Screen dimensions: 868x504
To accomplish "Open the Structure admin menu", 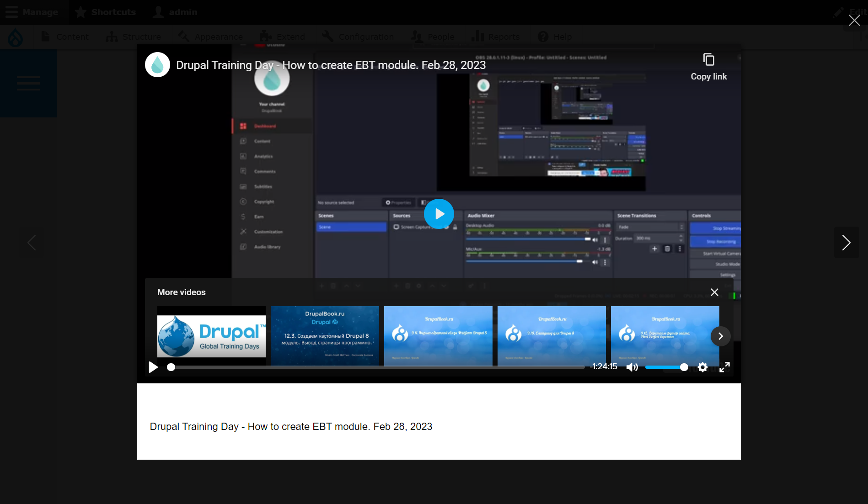I will pos(133,37).
